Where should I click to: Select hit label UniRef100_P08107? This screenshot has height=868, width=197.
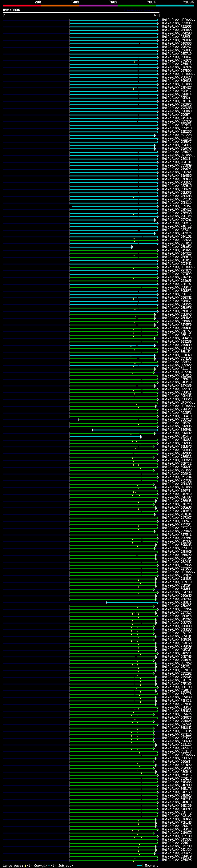(x=177, y=816)
